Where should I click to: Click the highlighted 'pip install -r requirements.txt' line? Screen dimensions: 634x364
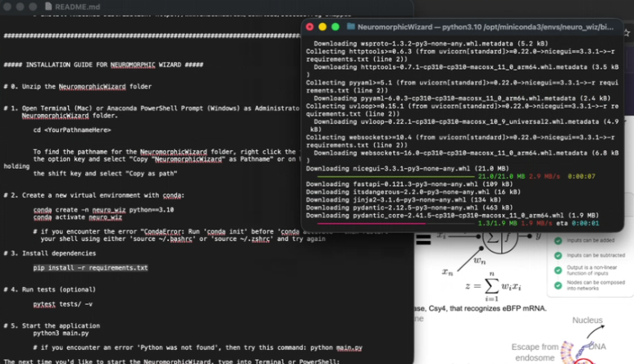(90, 268)
